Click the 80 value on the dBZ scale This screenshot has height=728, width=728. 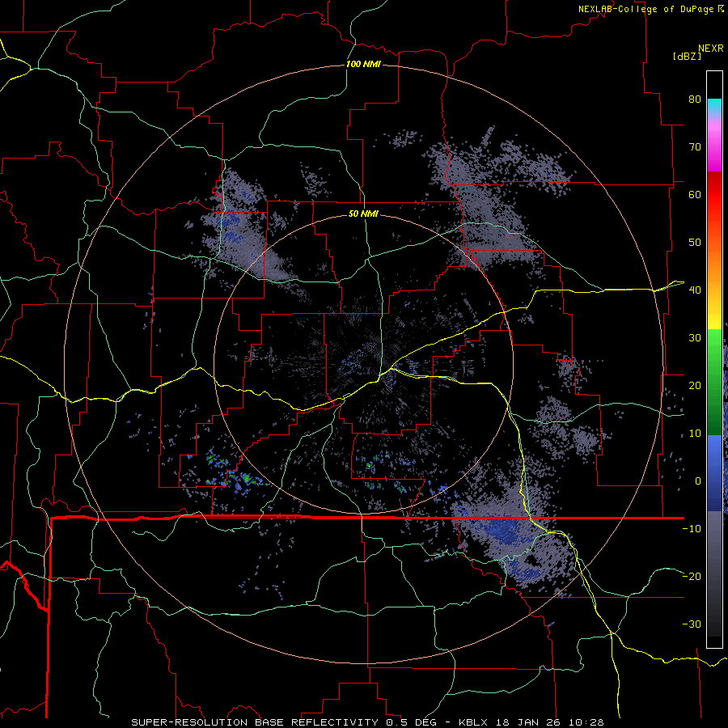695,99
